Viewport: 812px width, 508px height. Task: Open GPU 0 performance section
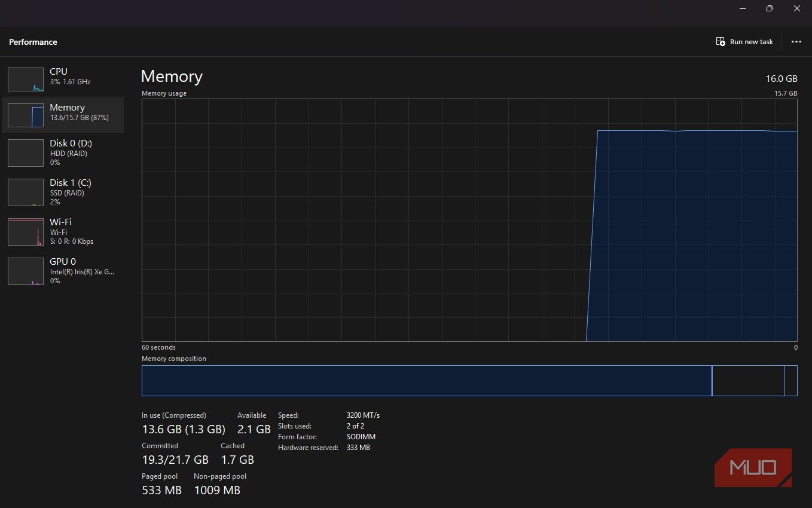(63, 271)
